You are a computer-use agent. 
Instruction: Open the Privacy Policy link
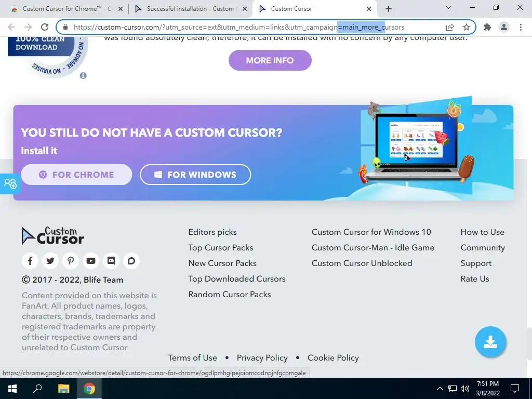(x=262, y=358)
